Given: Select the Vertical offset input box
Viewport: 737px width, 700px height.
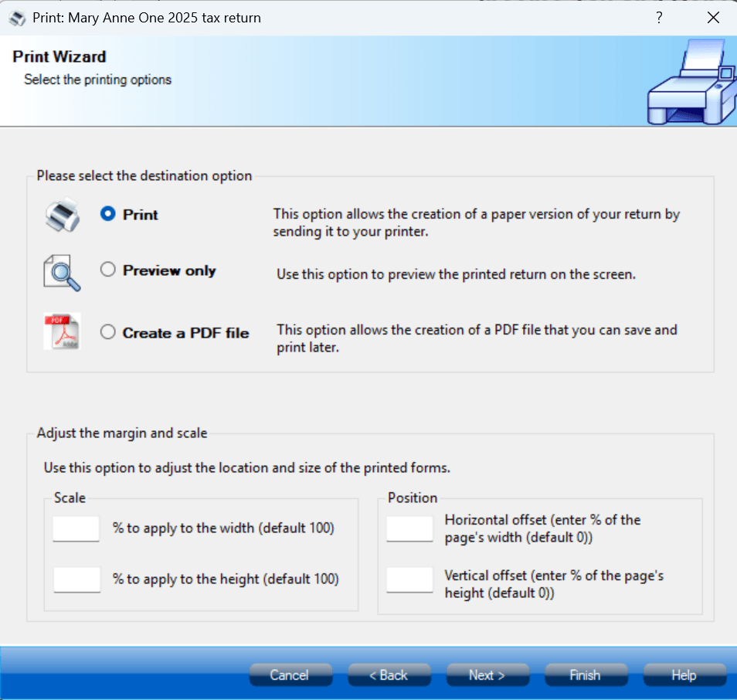Looking at the screenshot, I should coord(409,579).
